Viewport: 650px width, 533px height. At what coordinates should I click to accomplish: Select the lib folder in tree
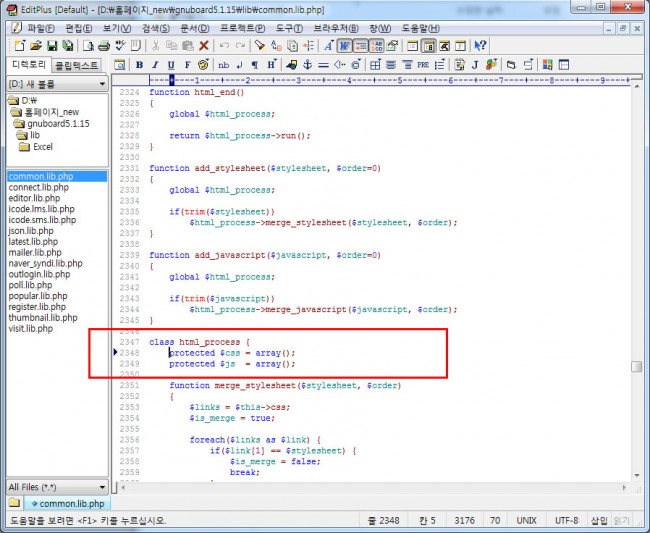click(29, 135)
